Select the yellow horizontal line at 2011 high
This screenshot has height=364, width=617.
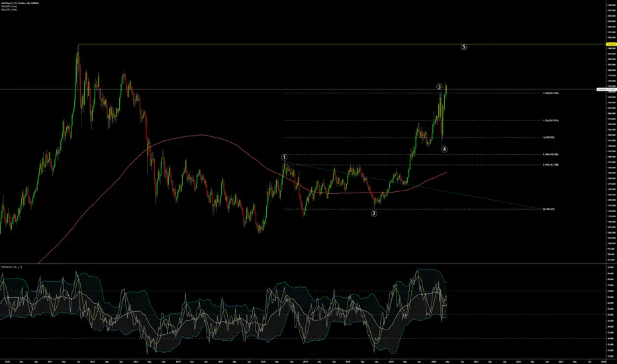point(342,44)
